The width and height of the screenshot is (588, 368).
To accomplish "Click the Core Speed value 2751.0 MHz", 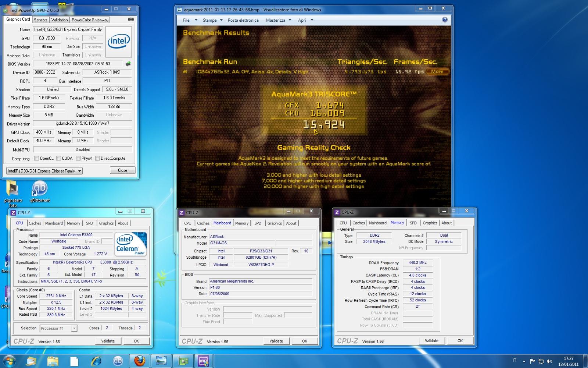I will pos(56,296).
